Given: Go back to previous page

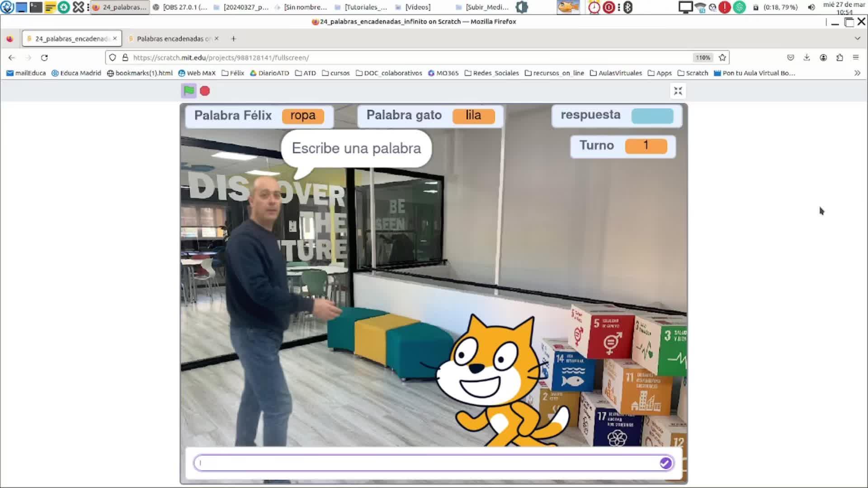Looking at the screenshot, I should pos(12,58).
